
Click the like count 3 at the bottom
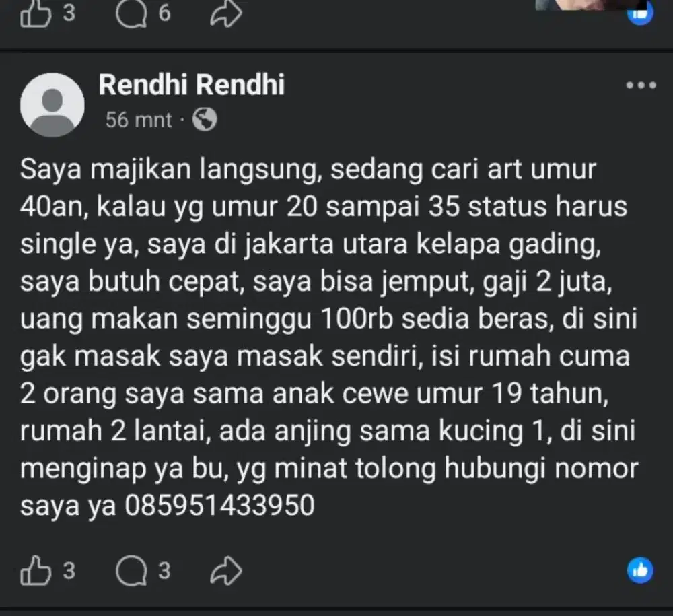pos(69,572)
